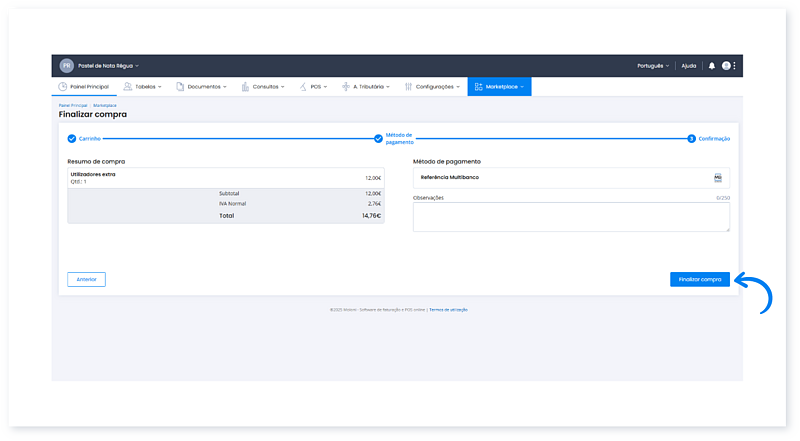Expand the Documentos menu

(202, 87)
